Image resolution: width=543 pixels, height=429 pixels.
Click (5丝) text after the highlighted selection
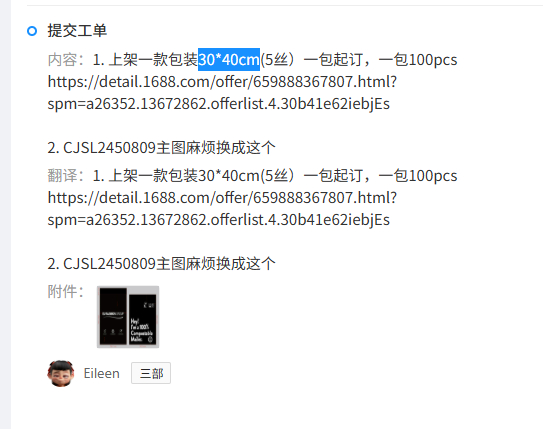click(x=277, y=60)
